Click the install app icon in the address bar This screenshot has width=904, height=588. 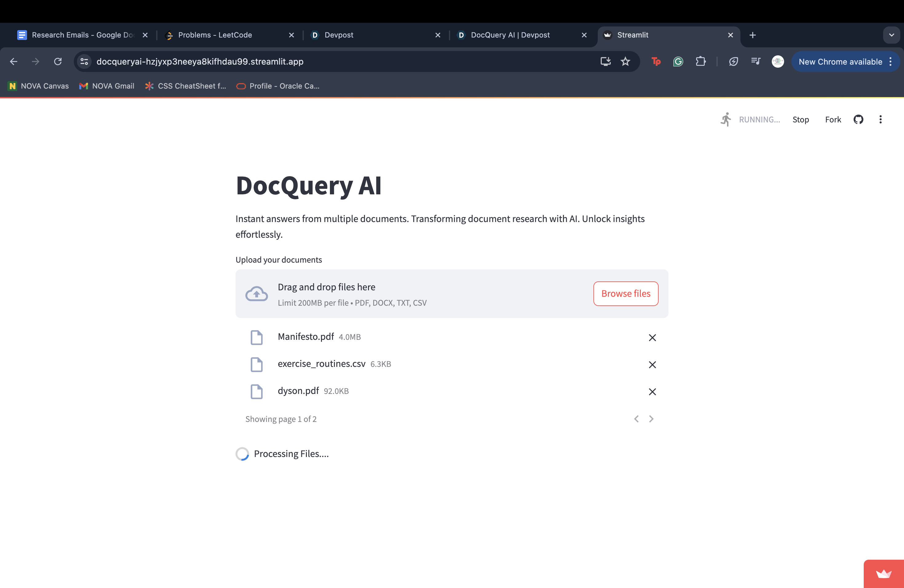pos(605,62)
